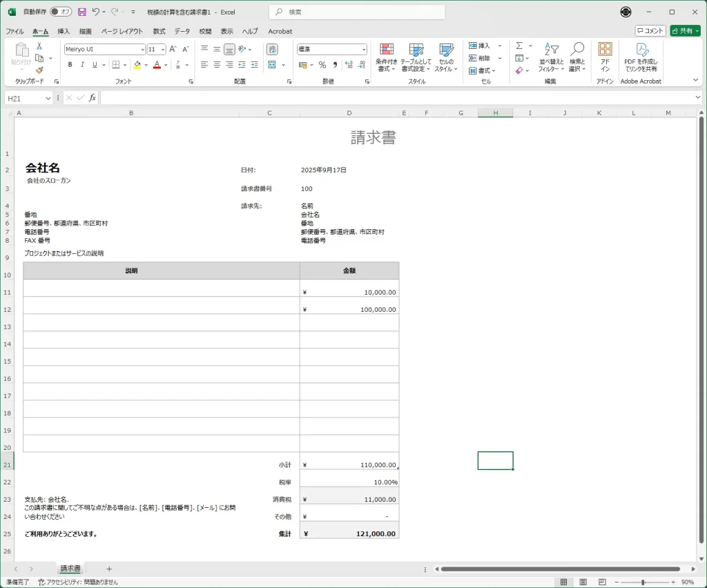The width and height of the screenshot is (707, 588).
Task: Toggle bold formatting
Action: tap(70, 65)
